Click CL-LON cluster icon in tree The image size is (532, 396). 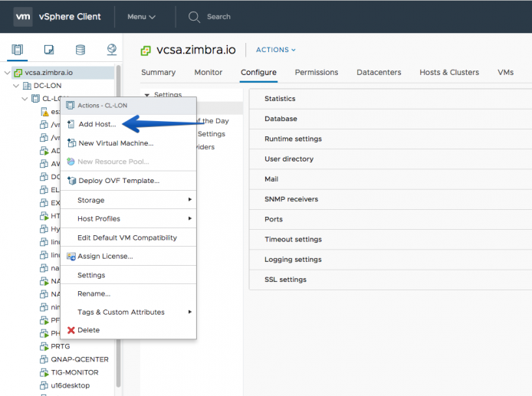click(x=35, y=99)
